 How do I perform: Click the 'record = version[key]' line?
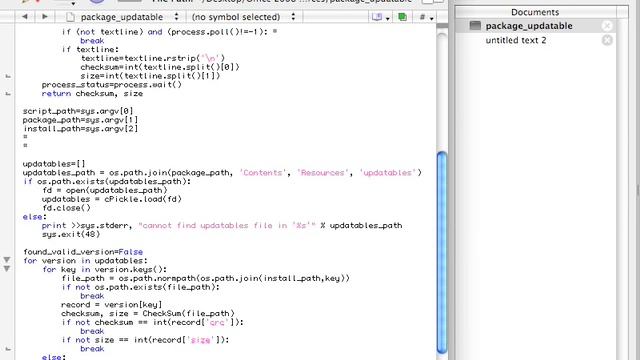point(111,304)
